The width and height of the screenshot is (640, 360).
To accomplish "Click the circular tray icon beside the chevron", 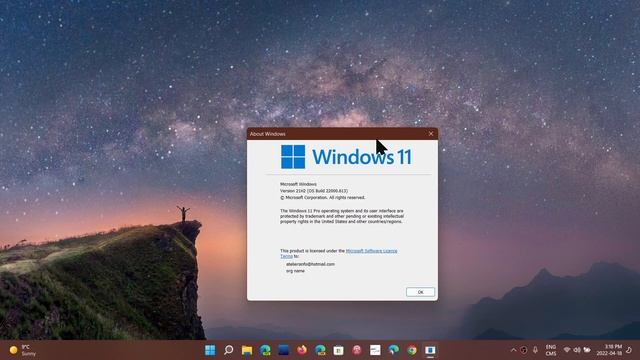I will 524,350.
